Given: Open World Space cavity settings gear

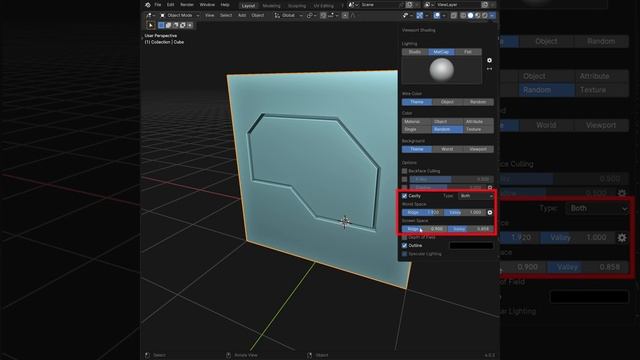Looking at the screenshot, I should (x=490, y=213).
